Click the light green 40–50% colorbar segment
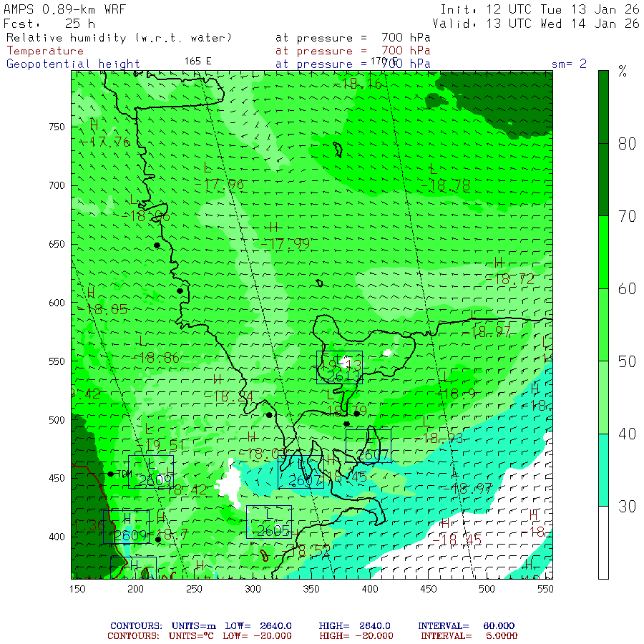Viewport: 644px width, 644px height. (x=603, y=398)
